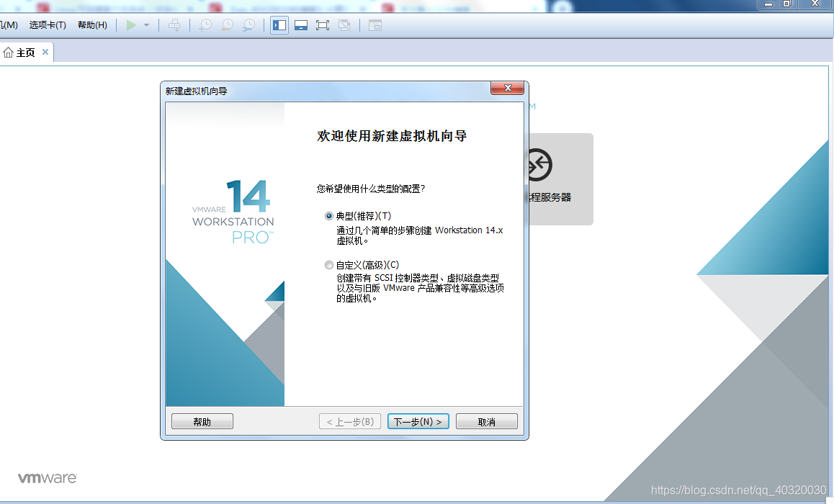Toggle the library sidebar view icon
834x504 pixels.
tap(279, 25)
